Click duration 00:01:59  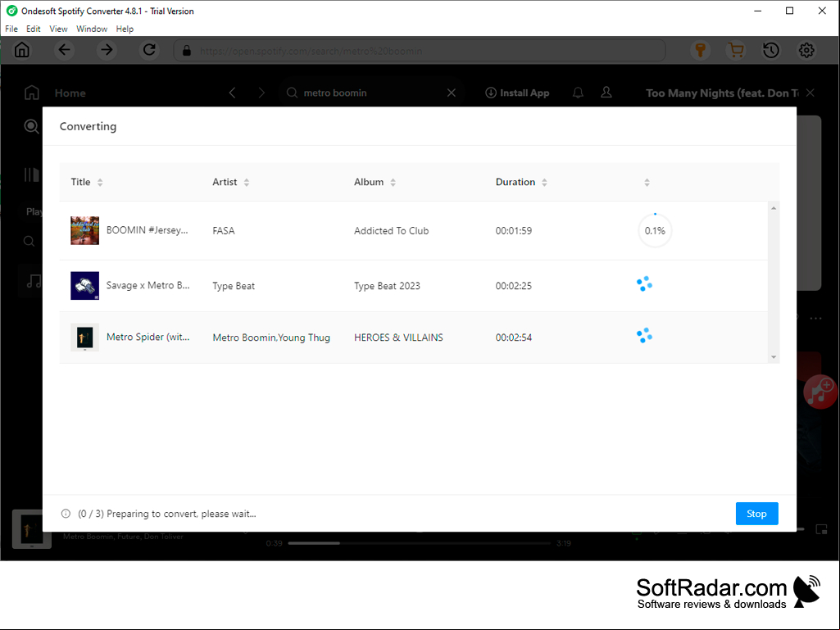(x=514, y=231)
